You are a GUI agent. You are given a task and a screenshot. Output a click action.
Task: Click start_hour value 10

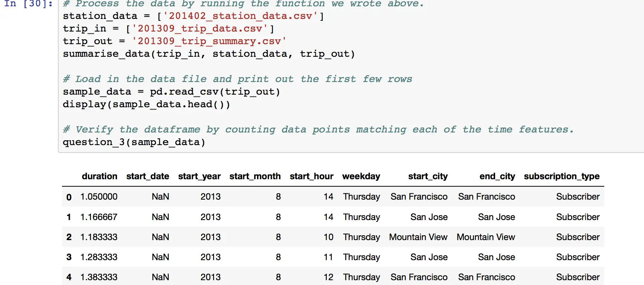[328, 237]
